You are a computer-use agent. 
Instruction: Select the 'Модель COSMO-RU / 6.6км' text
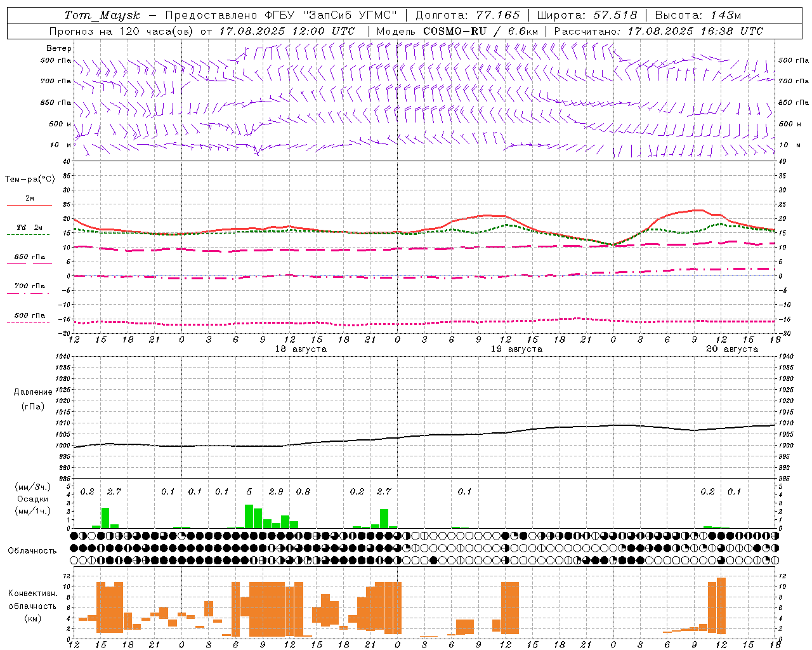[457, 31]
